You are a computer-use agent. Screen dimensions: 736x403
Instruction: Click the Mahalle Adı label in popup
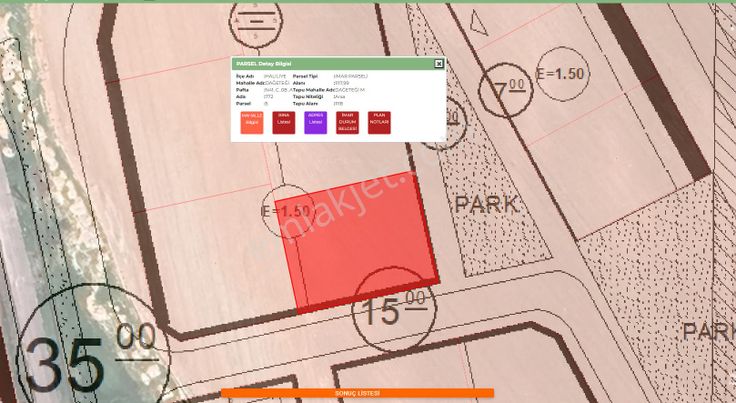tap(250, 83)
